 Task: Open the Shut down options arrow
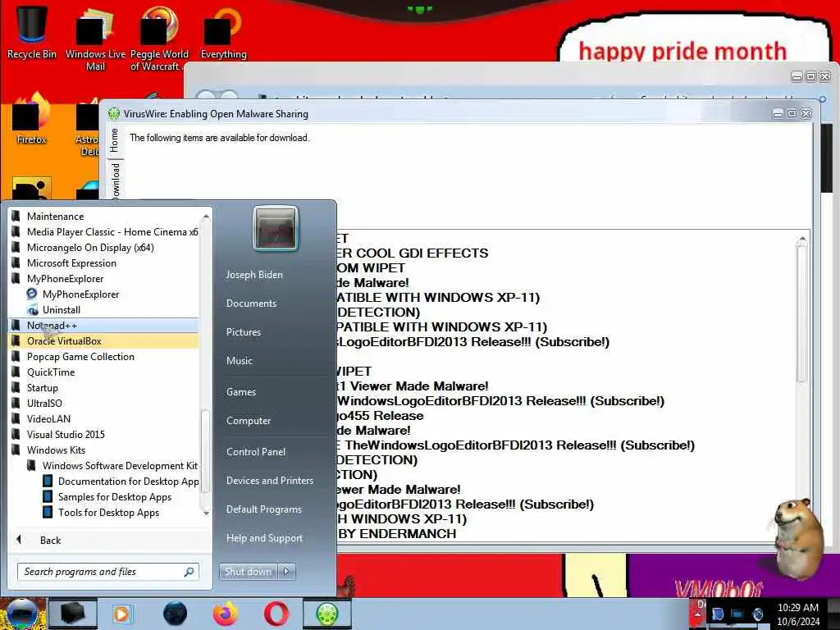pos(286,572)
